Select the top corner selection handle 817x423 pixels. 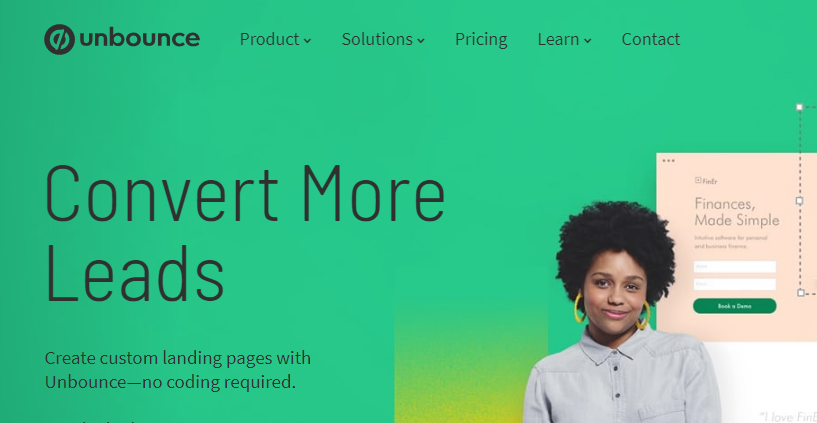click(x=799, y=107)
